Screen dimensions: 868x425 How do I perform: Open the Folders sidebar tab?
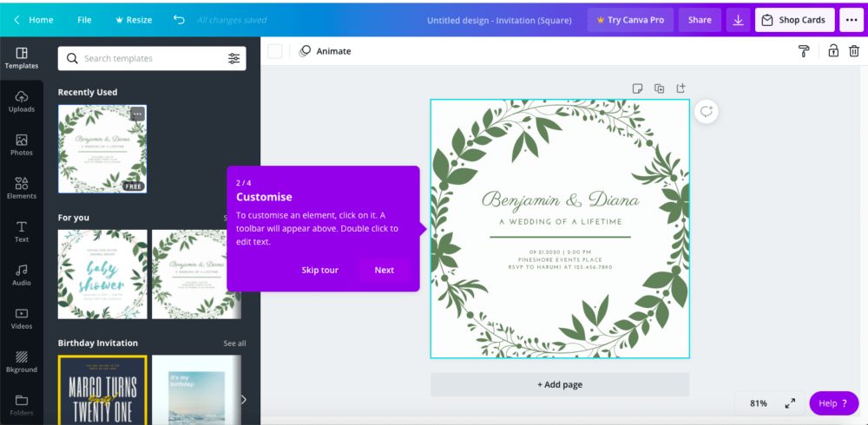pos(22,406)
